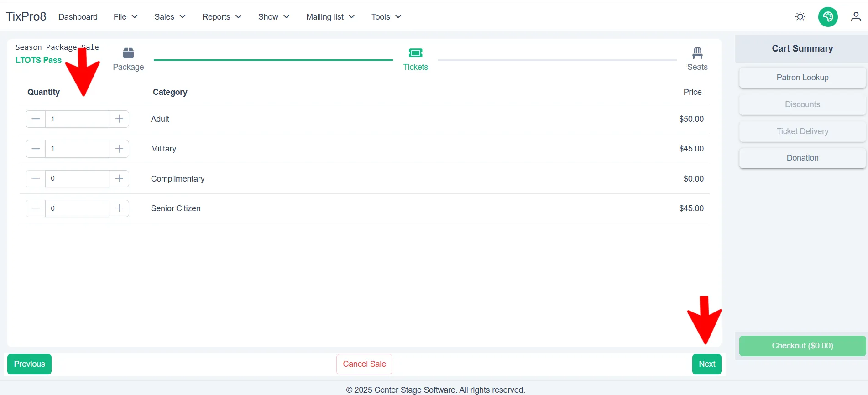This screenshot has width=868, height=395.
Task: Click the Adult $50.00 price
Action: pos(691,119)
